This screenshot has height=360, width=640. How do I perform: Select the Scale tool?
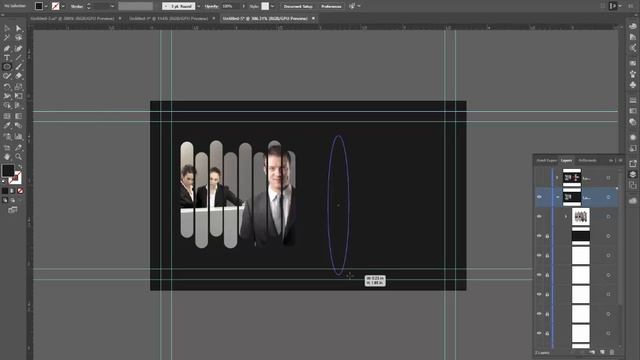(18, 87)
